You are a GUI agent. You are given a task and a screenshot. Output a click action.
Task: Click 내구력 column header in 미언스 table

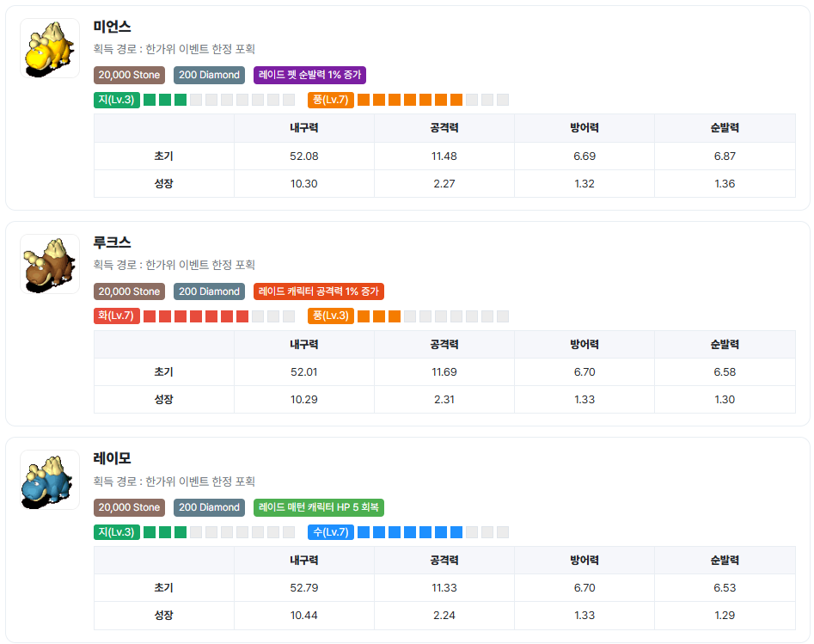(x=304, y=128)
